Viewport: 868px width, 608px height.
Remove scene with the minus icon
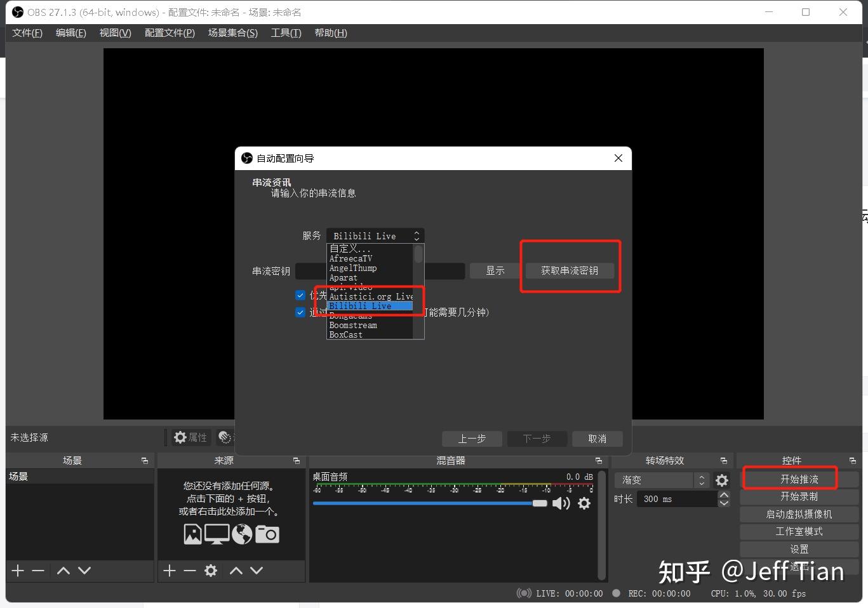38,571
